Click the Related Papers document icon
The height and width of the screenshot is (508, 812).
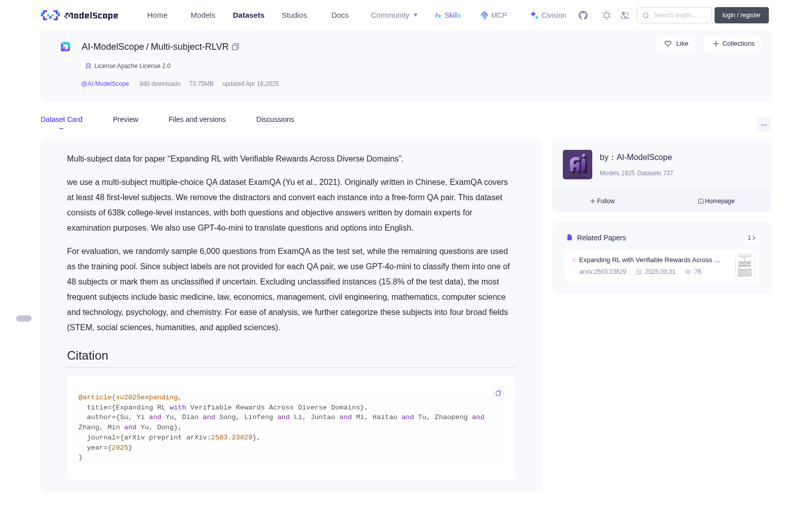point(569,238)
